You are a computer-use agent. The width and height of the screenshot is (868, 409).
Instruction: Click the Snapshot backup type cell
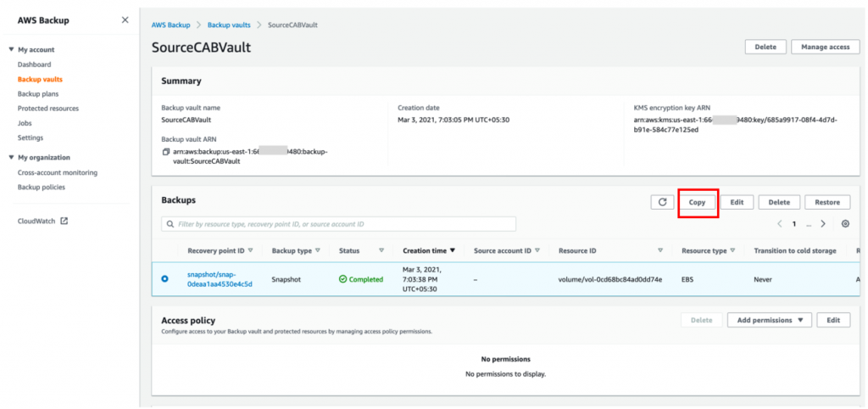287,279
